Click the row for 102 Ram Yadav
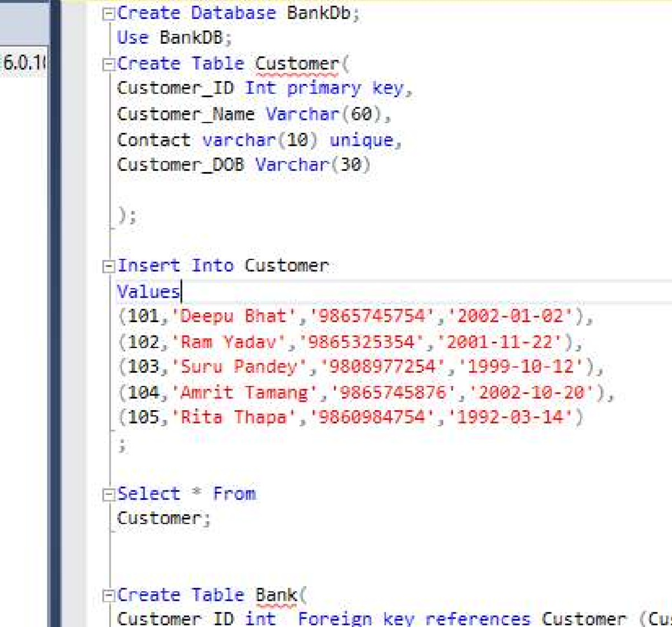The image size is (672, 627). pyautogui.click(x=351, y=342)
